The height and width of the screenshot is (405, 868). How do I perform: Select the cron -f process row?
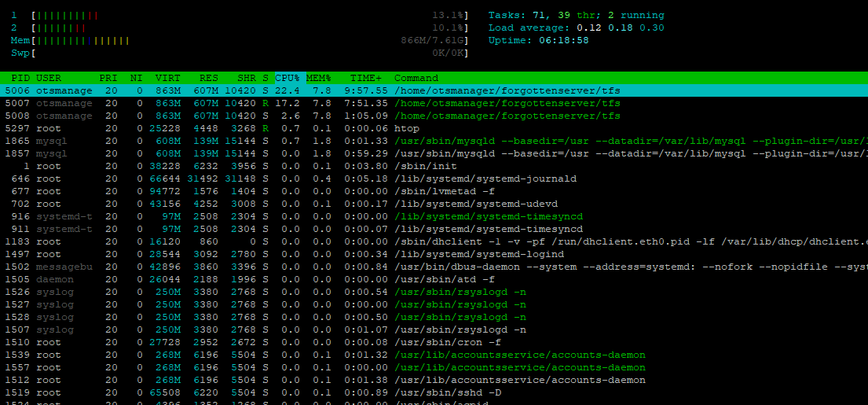(434, 342)
